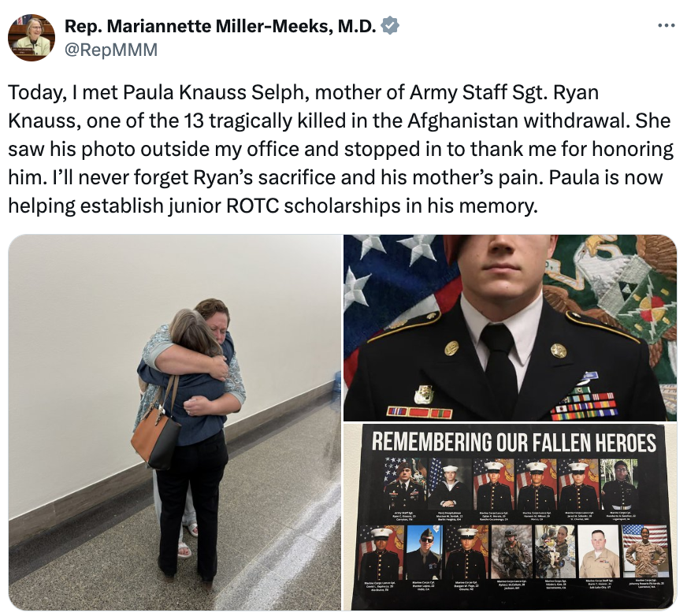This screenshot has height=616, width=687.
Task: Open the hallway hug photo
Action: coord(175,422)
